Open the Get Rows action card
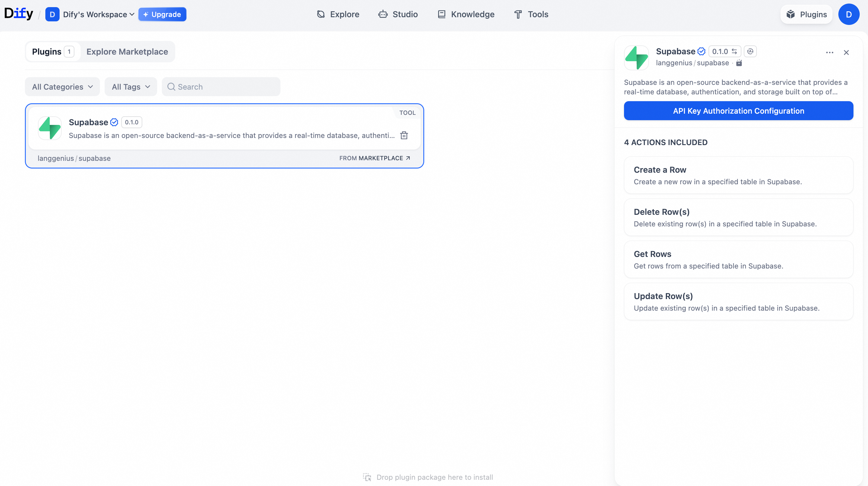Viewport: 868px width, 486px height. click(738, 259)
